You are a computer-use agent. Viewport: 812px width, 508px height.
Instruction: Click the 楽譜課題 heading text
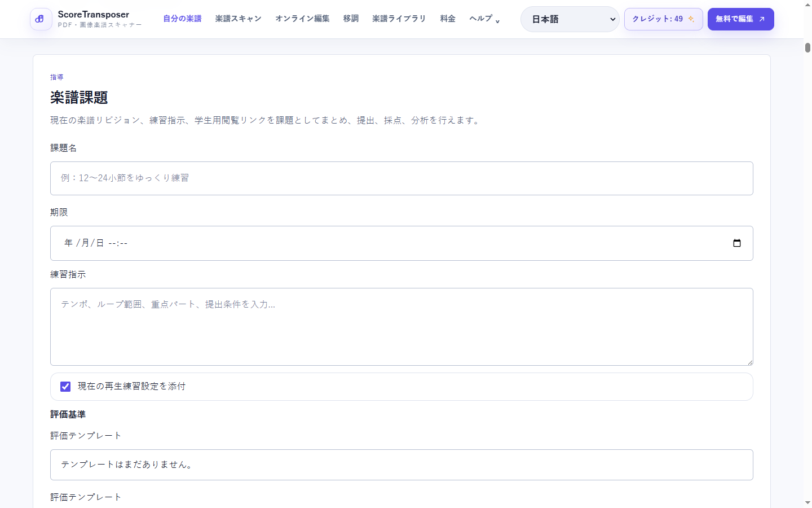click(79, 98)
